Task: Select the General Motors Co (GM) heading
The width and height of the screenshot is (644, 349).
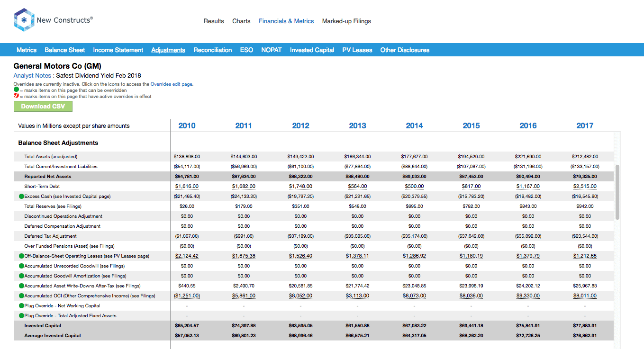Action: click(57, 66)
